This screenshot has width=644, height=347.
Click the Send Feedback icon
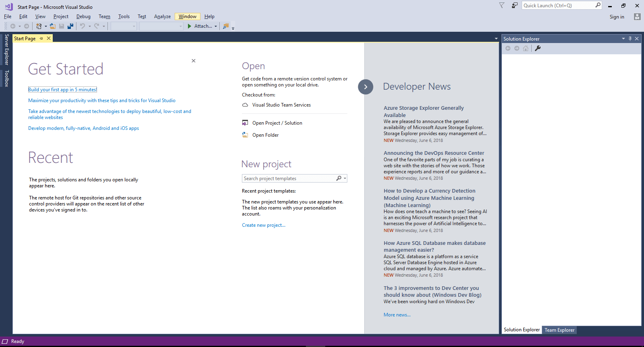[514, 5]
